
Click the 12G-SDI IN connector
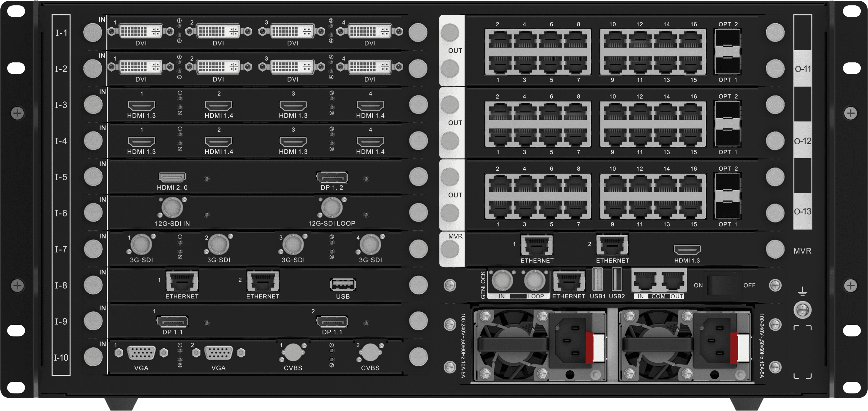[x=172, y=207]
